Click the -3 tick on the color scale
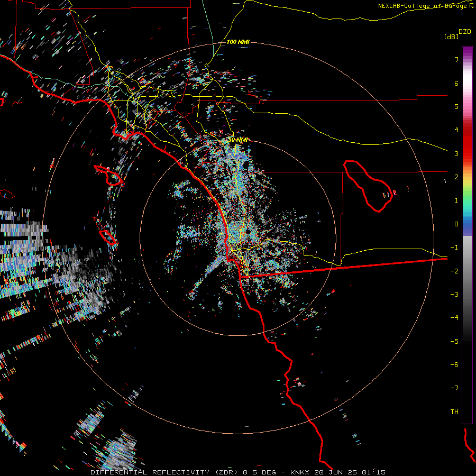 [454, 295]
